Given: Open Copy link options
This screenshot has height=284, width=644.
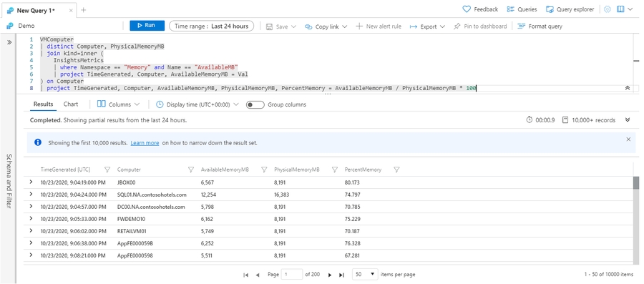Looking at the screenshot, I should click(x=326, y=26).
